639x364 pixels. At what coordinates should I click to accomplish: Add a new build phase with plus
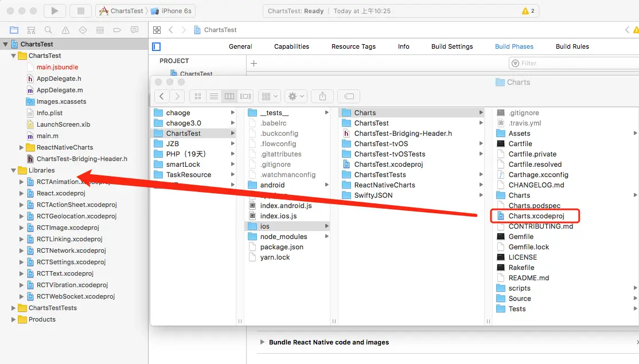[x=254, y=64]
